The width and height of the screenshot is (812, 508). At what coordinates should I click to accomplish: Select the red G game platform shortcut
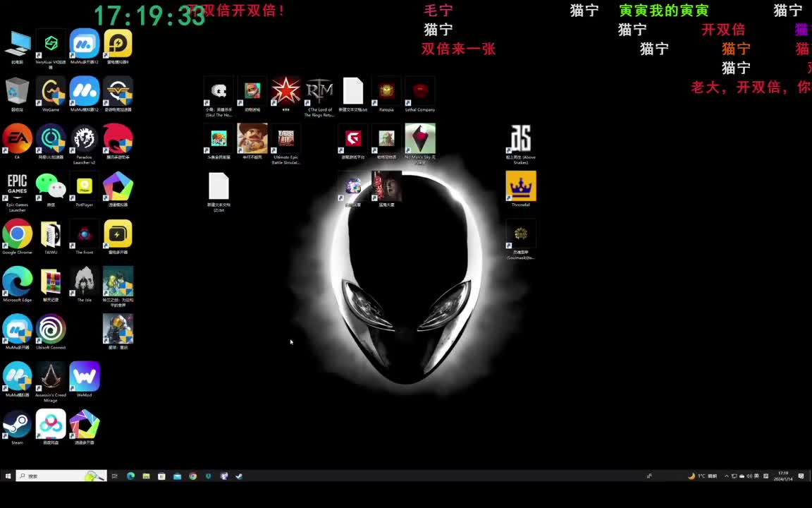pyautogui.click(x=353, y=141)
